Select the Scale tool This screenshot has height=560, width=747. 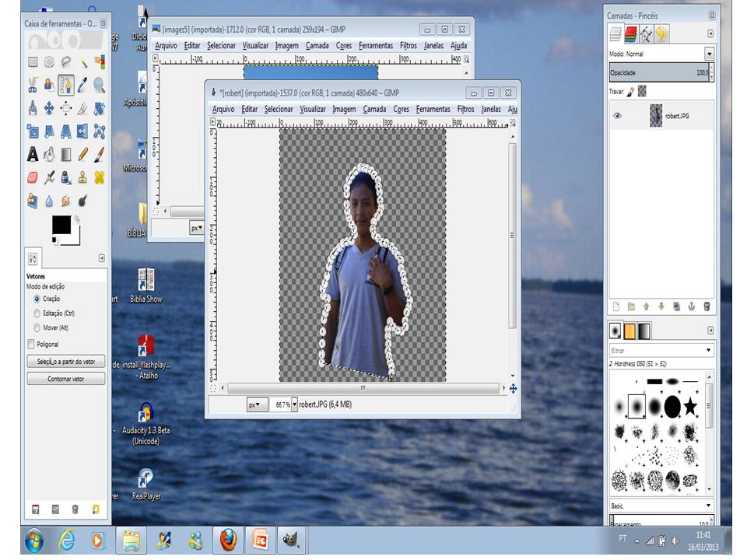click(33, 131)
